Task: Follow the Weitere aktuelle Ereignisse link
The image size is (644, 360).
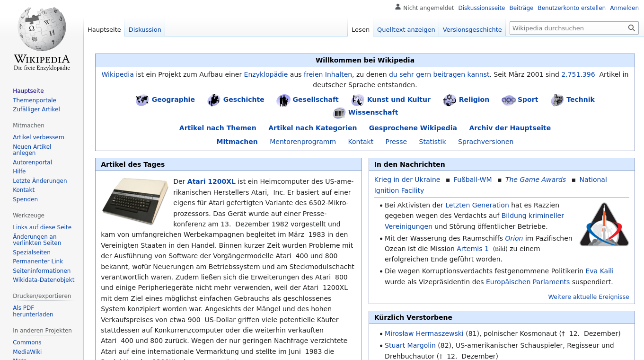Action: click(x=588, y=297)
